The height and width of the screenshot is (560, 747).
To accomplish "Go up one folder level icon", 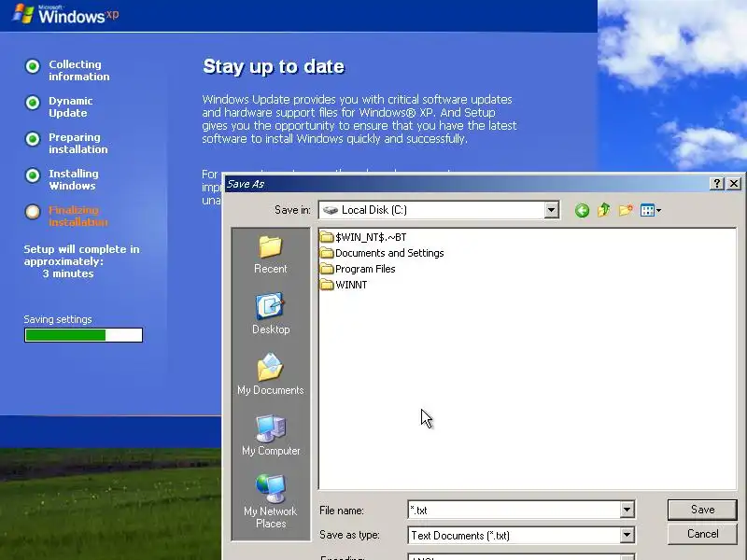I will coord(603,210).
